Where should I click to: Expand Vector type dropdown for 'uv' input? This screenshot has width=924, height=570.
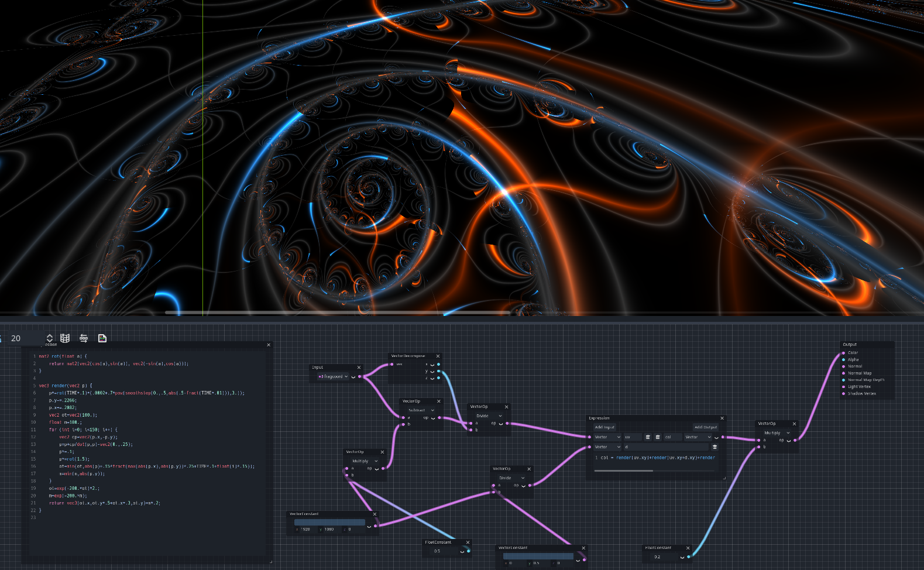pos(607,437)
